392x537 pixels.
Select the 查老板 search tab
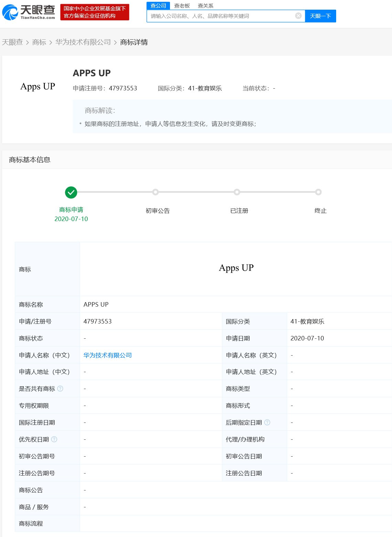(x=182, y=6)
